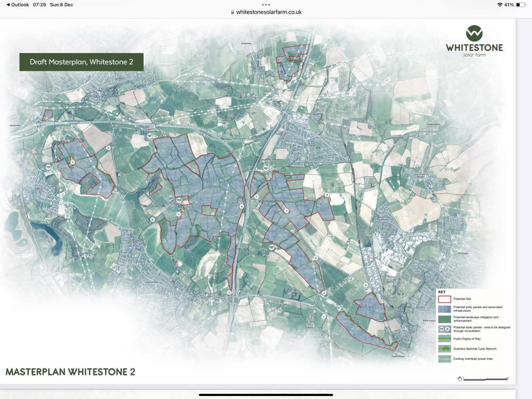
Task: Click the Sustrans National Cycle Network legend icon
Action: pos(444,349)
